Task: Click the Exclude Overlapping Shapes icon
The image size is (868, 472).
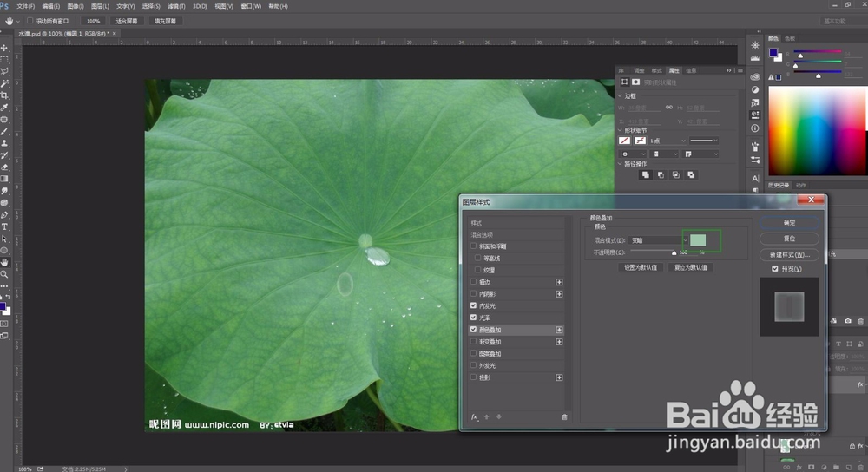Action: [x=691, y=175]
